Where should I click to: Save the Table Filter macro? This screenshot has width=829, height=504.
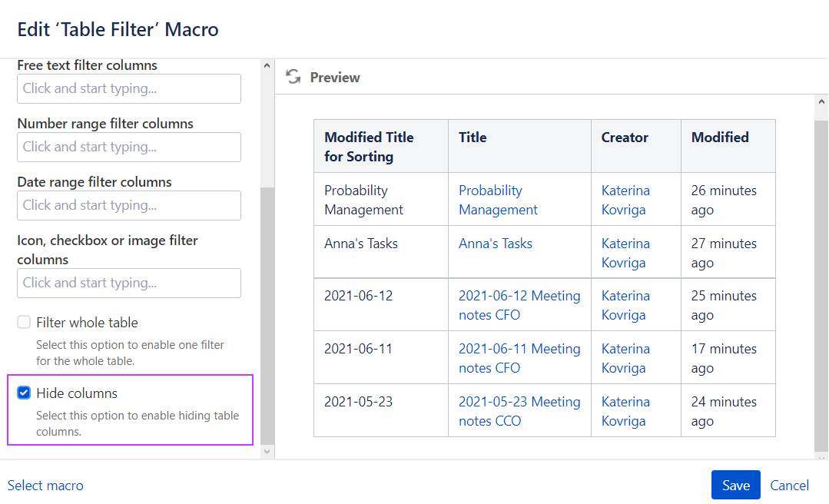point(735,486)
